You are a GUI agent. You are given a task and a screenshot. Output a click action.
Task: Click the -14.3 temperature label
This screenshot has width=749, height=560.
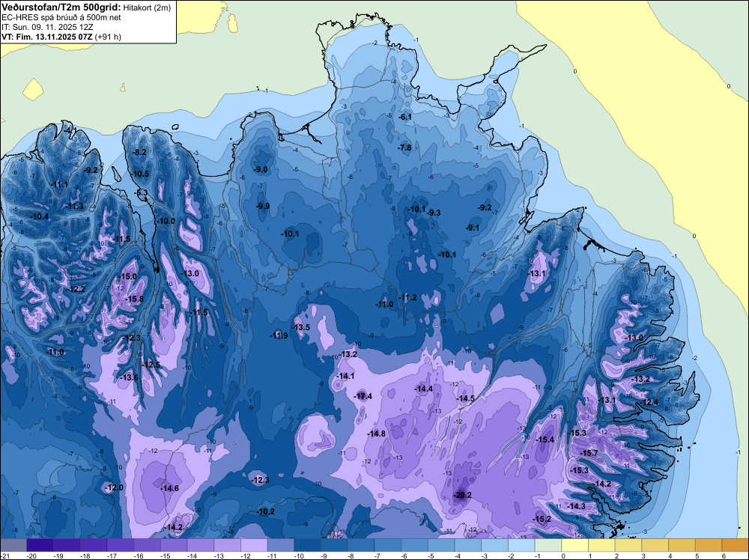pos(577,506)
